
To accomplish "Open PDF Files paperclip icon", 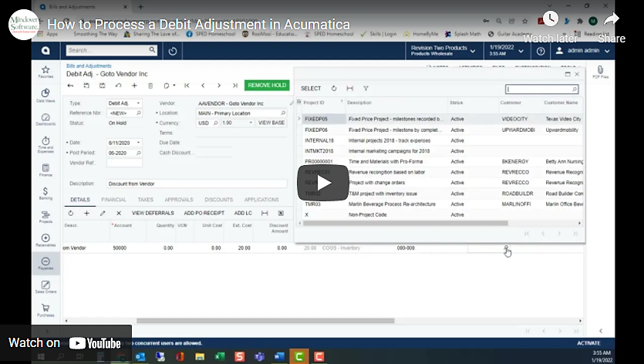I will (600, 71).
